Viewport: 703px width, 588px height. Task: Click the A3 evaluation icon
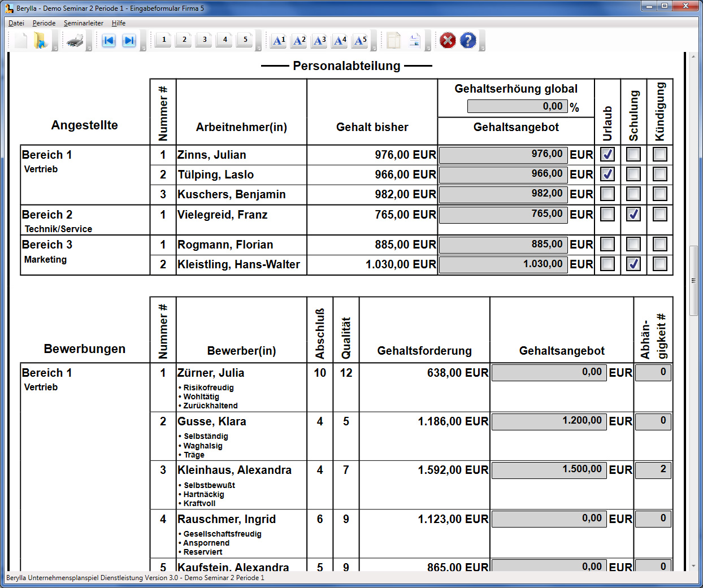coord(319,41)
